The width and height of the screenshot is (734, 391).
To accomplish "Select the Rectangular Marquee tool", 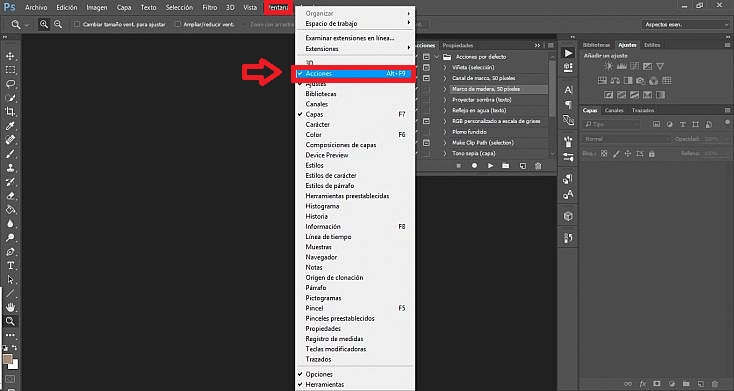I will pyautogui.click(x=10, y=70).
